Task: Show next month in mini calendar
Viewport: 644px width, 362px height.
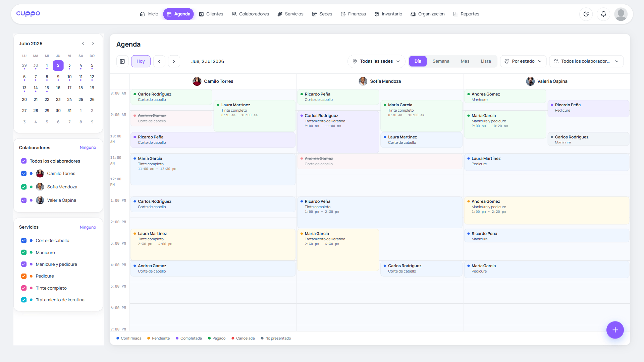Action: pos(93,44)
